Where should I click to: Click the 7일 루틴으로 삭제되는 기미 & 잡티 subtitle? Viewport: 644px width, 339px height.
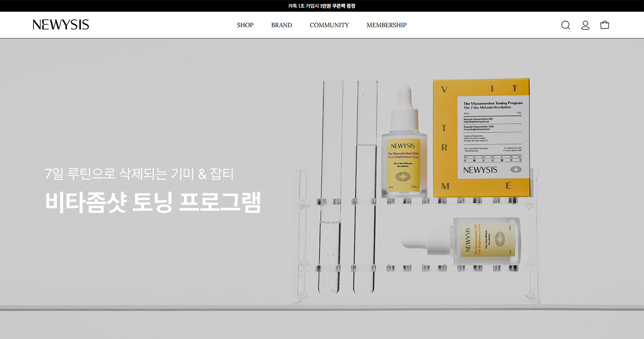click(139, 174)
